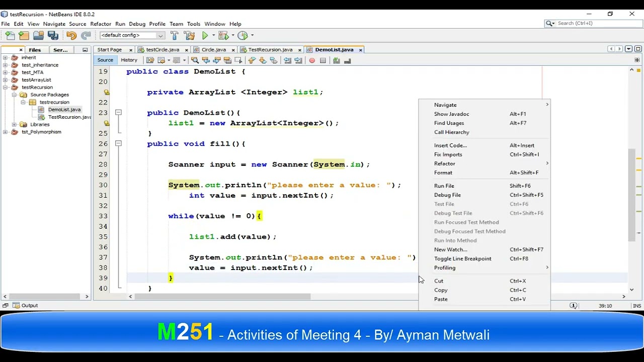This screenshot has width=644, height=362.
Task: Click the hint lightbulb on line 21
Action: 107,92
